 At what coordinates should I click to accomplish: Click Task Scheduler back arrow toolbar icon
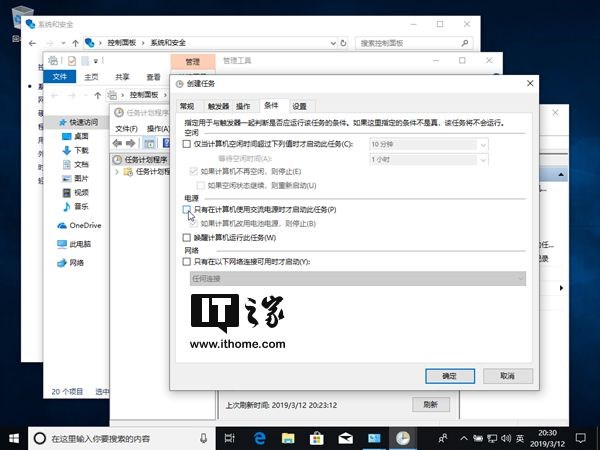(117, 143)
